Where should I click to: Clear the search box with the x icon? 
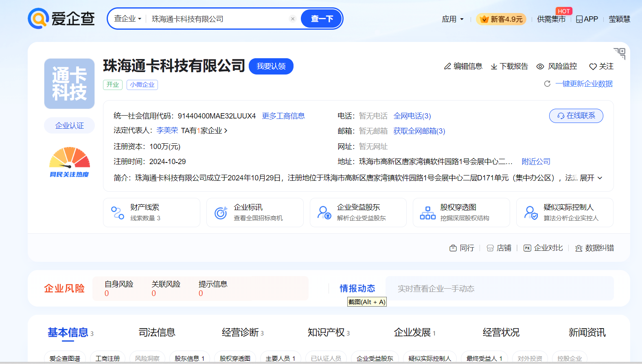pyautogui.click(x=293, y=19)
